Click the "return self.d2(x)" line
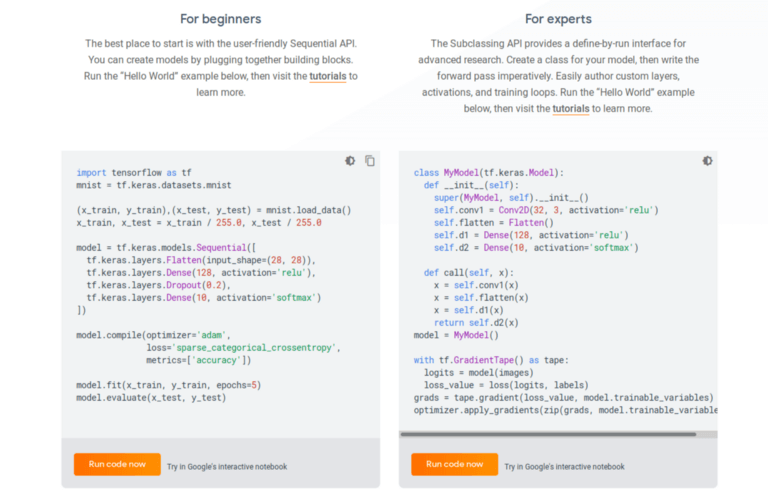This screenshot has height=493, width=768. tap(476, 323)
